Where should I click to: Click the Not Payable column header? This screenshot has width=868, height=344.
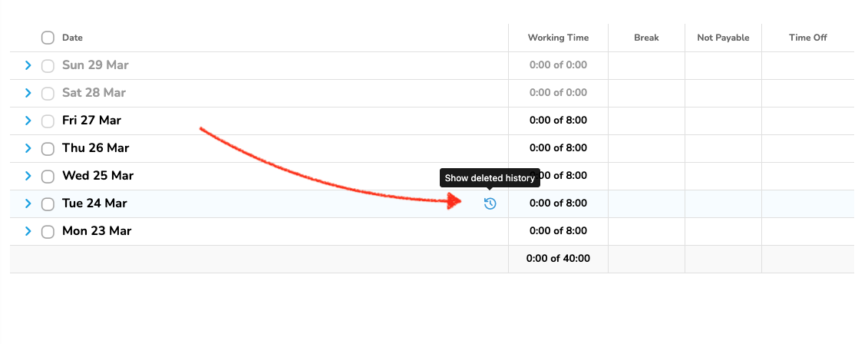click(723, 38)
